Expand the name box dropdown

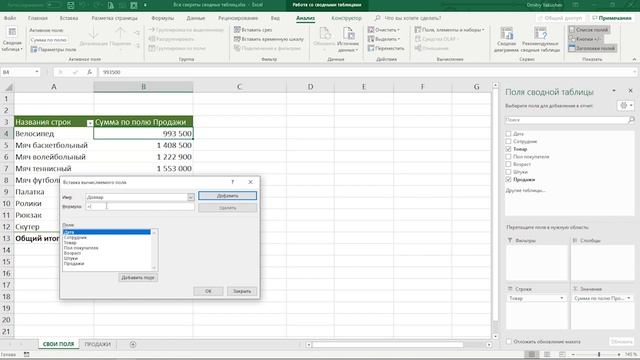[x=37, y=72]
